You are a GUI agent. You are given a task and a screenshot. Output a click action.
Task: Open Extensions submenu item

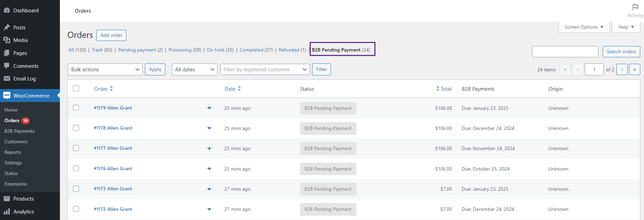(16, 184)
